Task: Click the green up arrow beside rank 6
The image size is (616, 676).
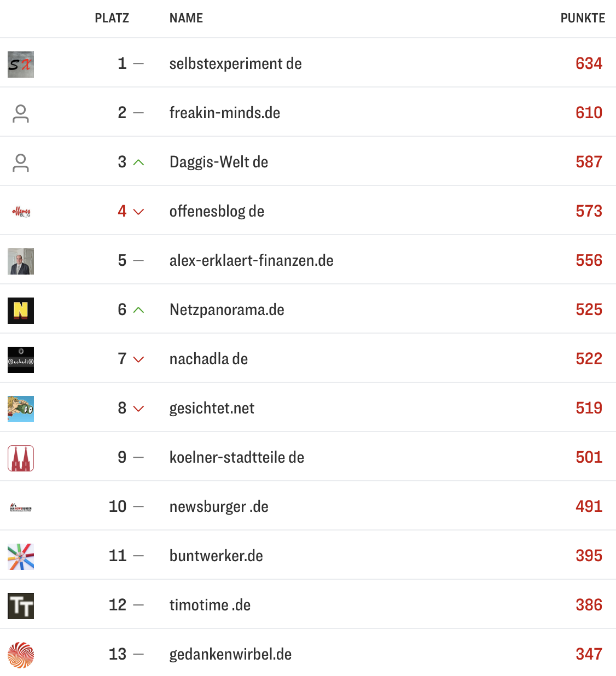Action: (139, 310)
